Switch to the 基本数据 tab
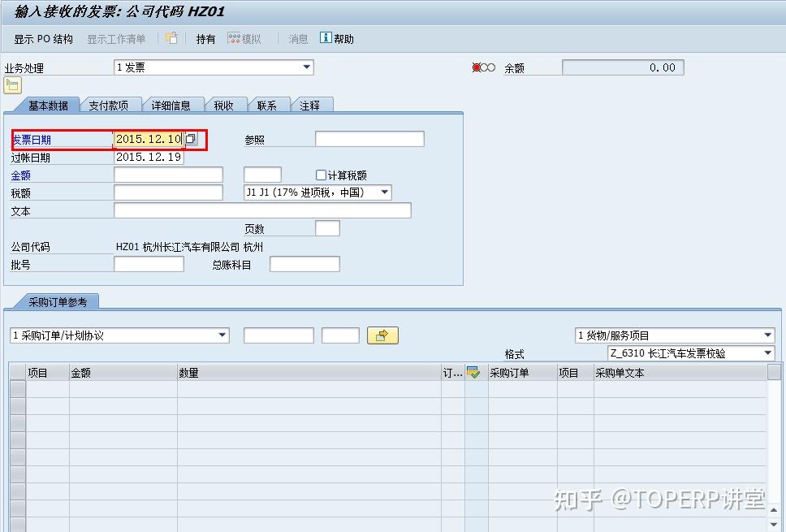Image resolution: width=786 pixels, height=532 pixels. (48, 106)
